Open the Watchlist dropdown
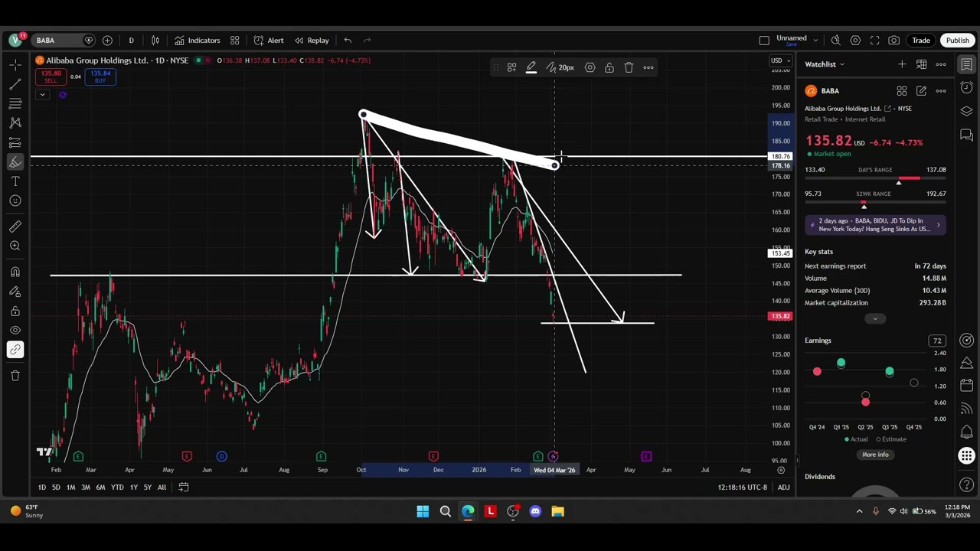 (825, 64)
